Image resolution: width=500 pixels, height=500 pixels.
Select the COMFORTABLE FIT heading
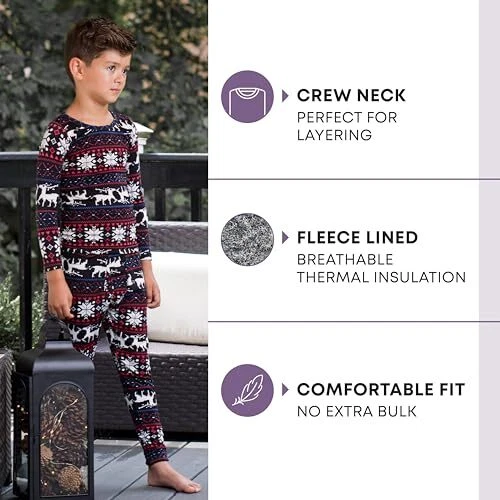(x=381, y=389)
